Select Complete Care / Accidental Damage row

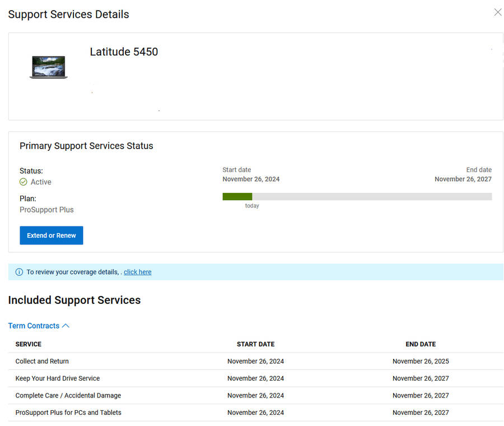(x=68, y=396)
